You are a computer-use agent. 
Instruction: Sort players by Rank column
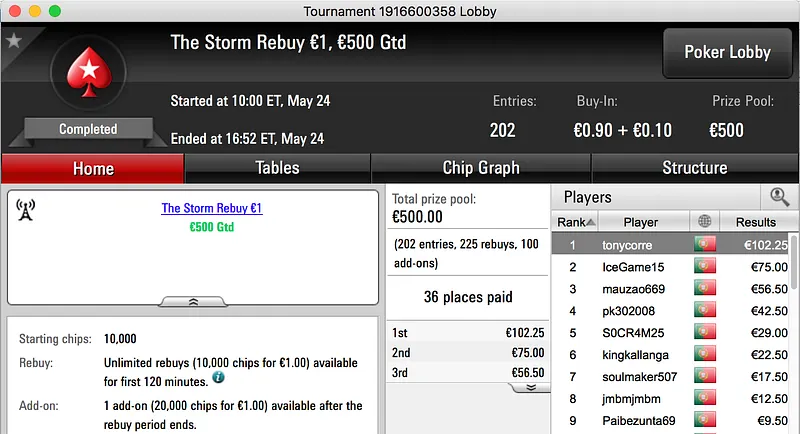pyautogui.click(x=576, y=222)
